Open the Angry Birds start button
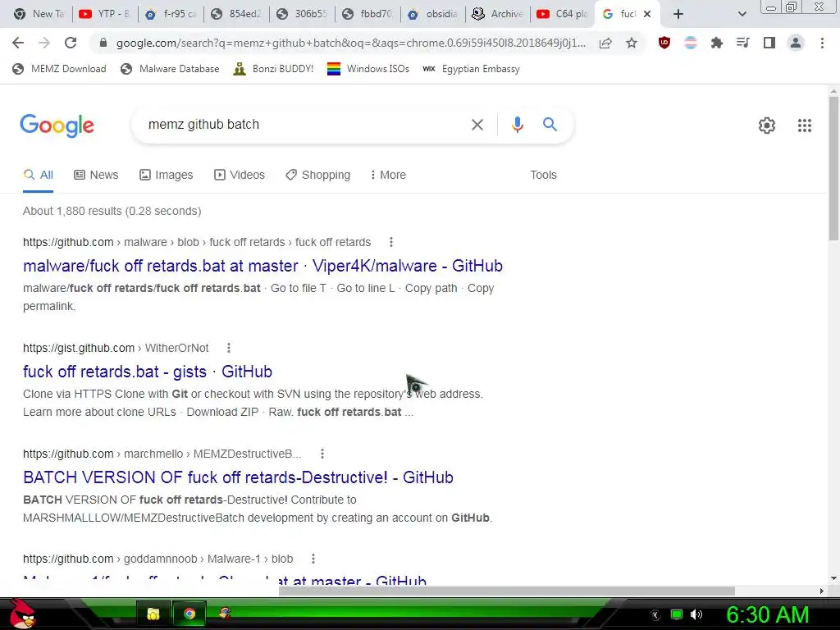 [x=22, y=614]
